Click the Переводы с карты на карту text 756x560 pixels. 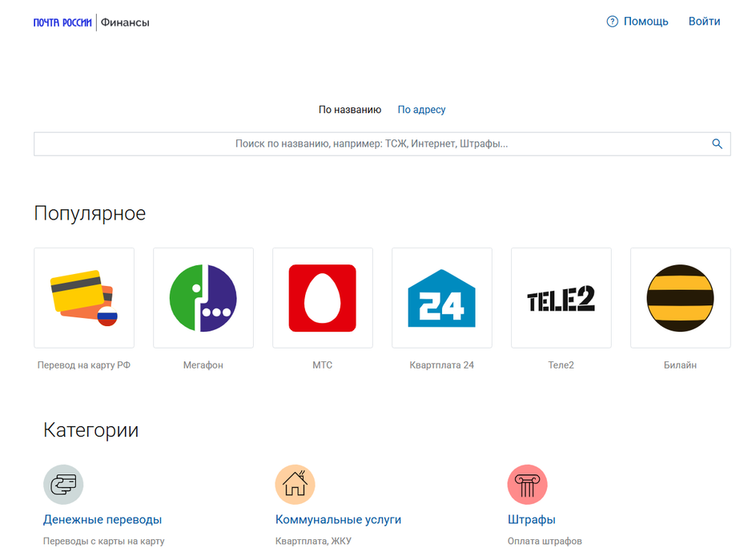click(103, 542)
